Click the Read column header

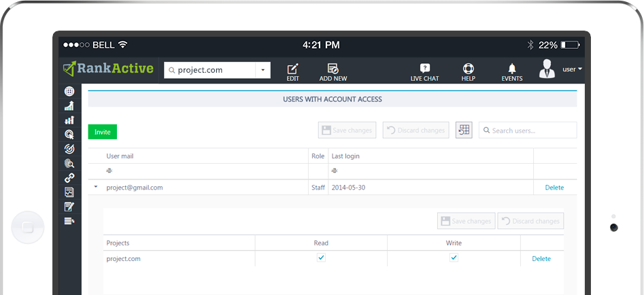321,243
